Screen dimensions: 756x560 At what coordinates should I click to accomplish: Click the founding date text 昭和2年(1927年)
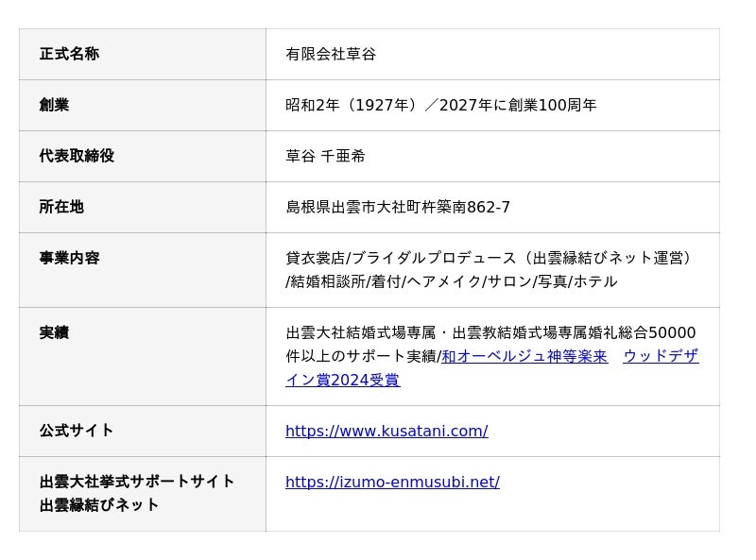click(352, 105)
